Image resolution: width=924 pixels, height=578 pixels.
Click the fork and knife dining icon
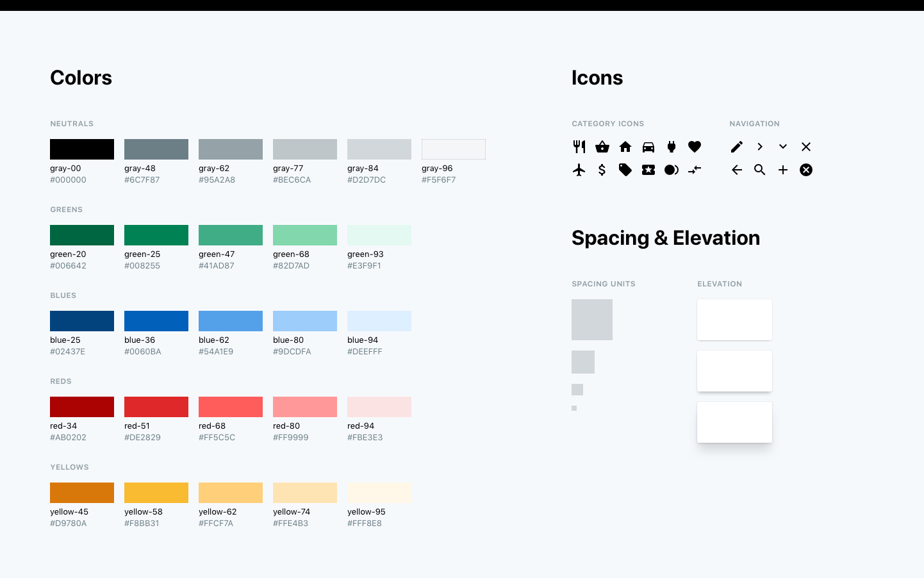click(x=579, y=147)
